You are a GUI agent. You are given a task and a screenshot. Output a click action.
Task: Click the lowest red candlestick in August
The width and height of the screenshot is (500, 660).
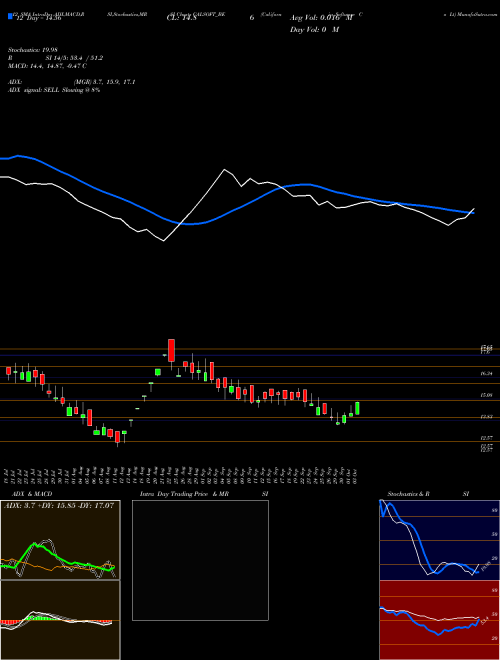[x=117, y=437]
